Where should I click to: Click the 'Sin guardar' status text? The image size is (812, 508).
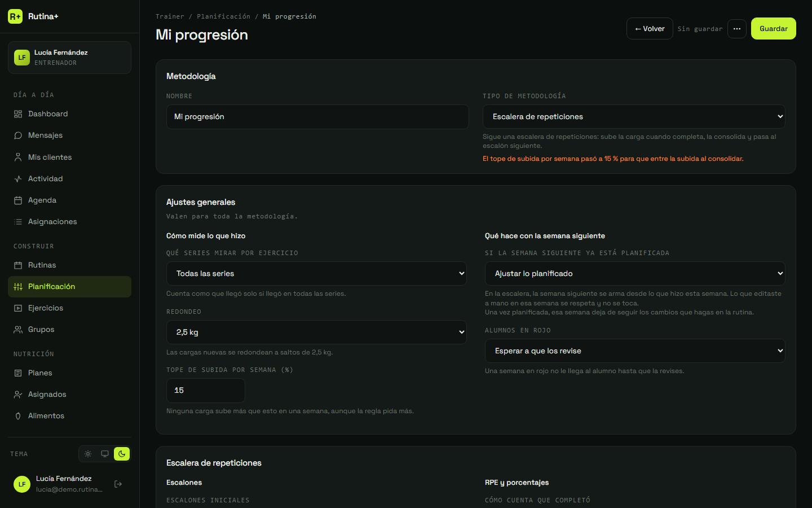(x=700, y=29)
